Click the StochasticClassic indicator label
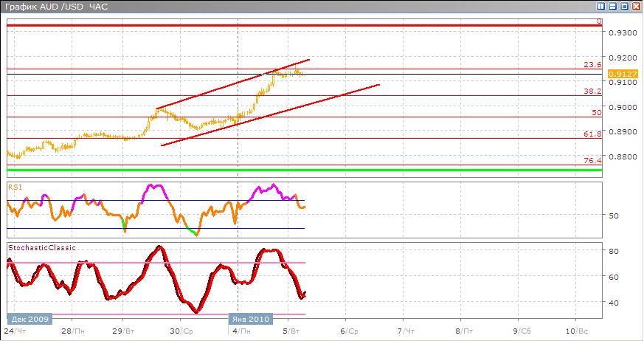The image size is (644, 341). click(42, 248)
